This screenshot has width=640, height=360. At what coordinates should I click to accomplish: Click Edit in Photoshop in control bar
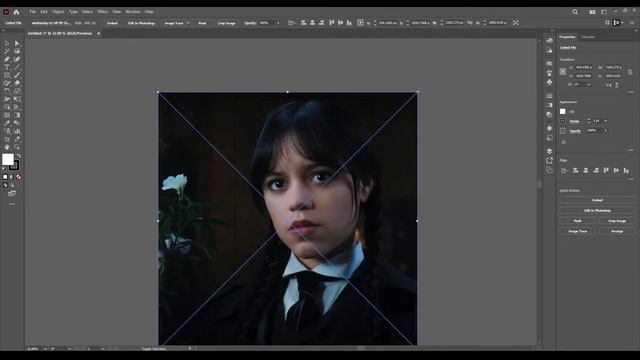click(x=141, y=23)
